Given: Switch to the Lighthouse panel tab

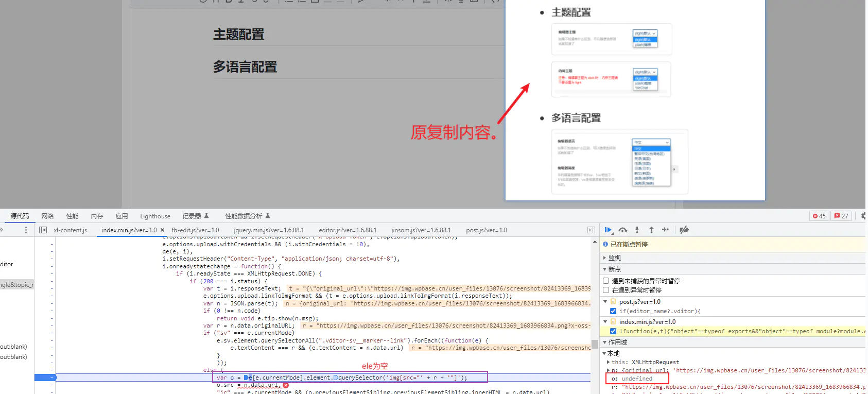Looking at the screenshot, I should [155, 216].
